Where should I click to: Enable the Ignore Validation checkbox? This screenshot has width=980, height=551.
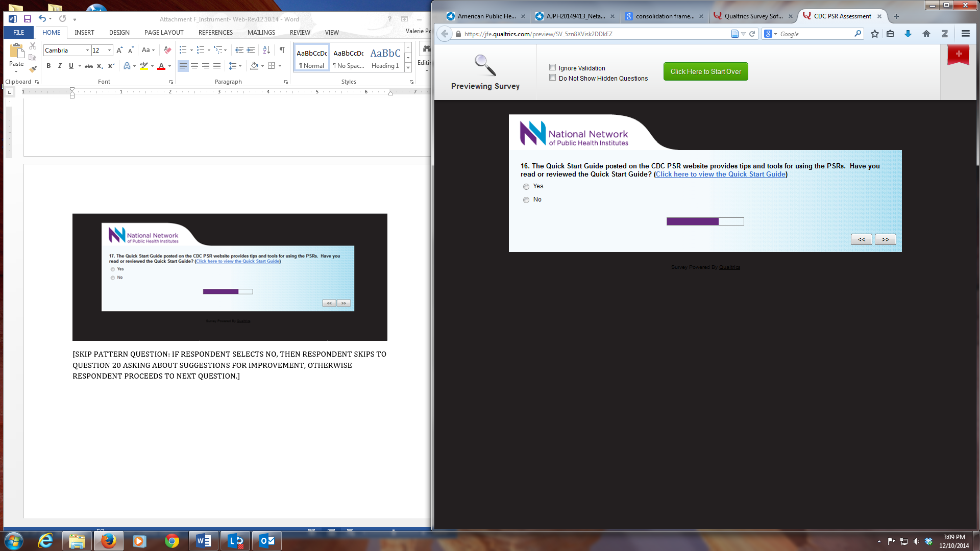point(552,67)
